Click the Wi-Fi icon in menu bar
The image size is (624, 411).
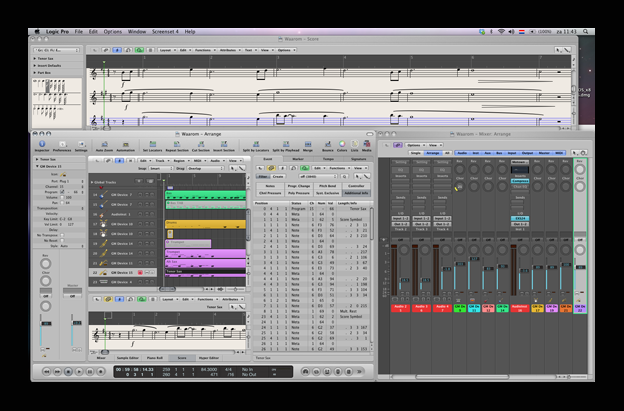click(501, 31)
